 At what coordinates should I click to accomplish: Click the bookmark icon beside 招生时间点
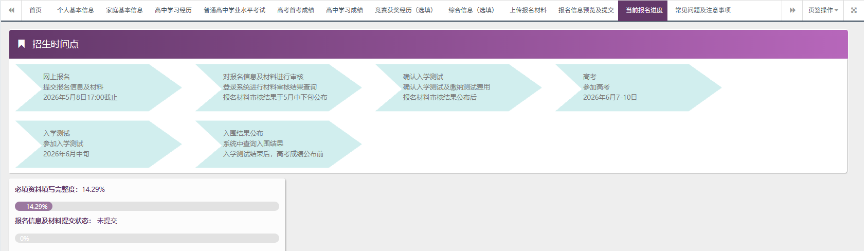(22, 44)
